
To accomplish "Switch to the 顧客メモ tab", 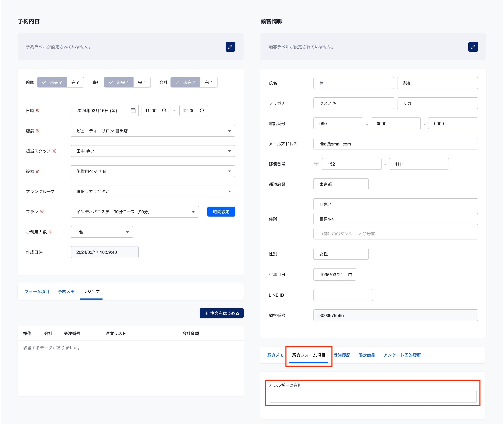I will [276, 355].
